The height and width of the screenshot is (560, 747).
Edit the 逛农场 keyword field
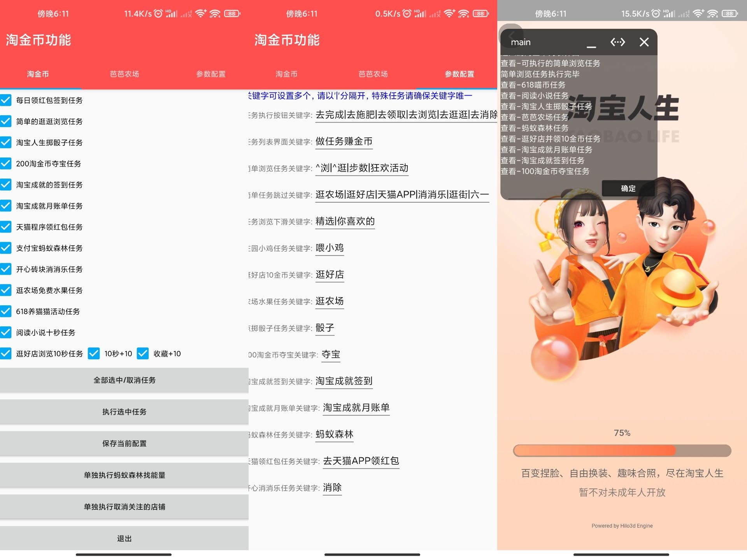coord(330,301)
